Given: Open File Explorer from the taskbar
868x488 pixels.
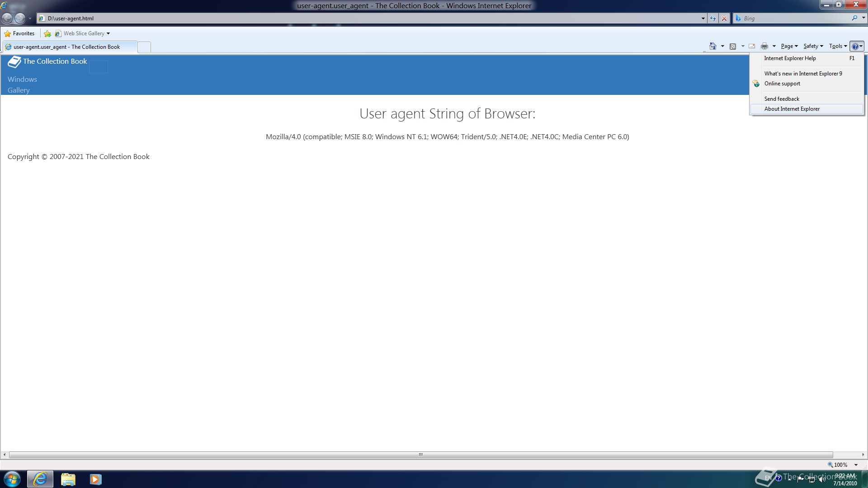Looking at the screenshot, I should pos(68,479).
